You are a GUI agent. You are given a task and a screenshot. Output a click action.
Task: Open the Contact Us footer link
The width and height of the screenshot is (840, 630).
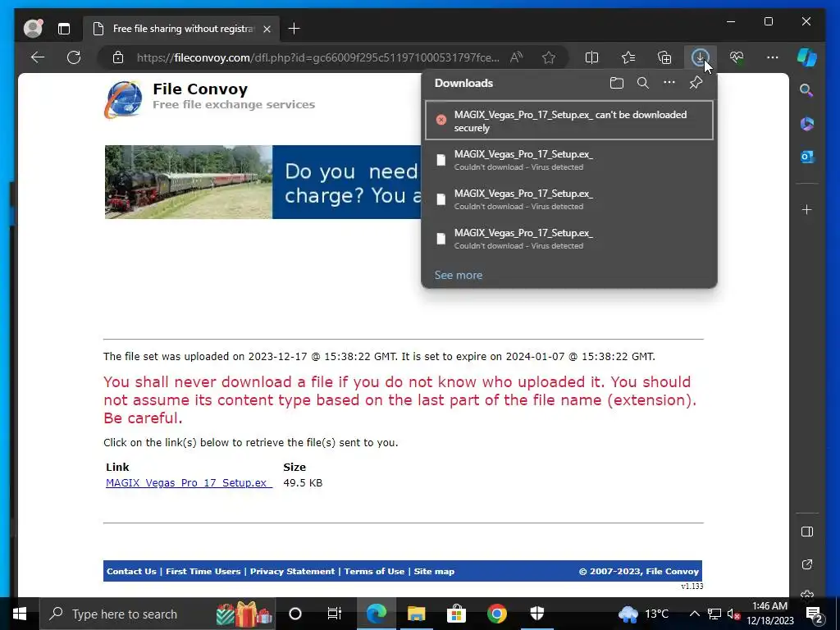131,571
